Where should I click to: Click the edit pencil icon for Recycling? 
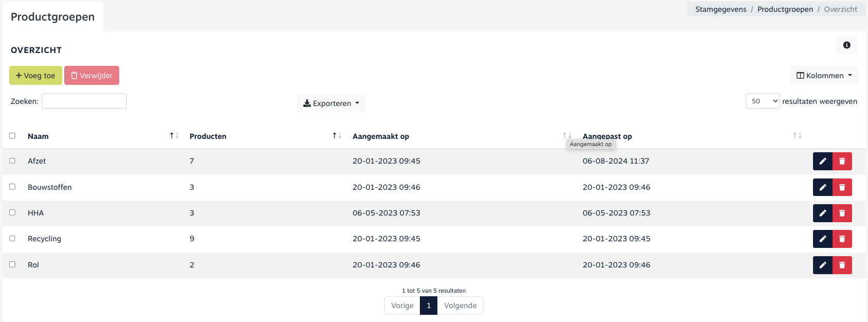[822, 239]
